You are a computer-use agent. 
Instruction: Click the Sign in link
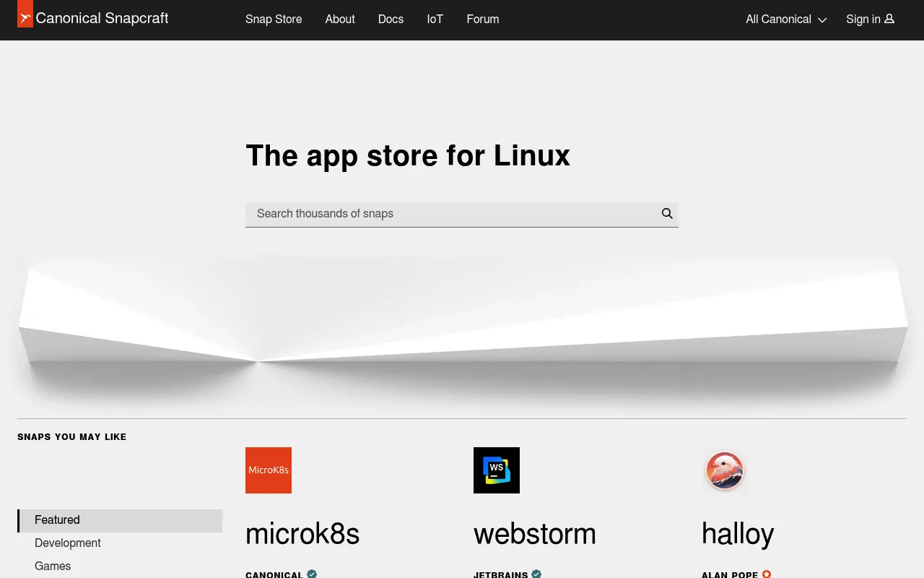point(870,20)
